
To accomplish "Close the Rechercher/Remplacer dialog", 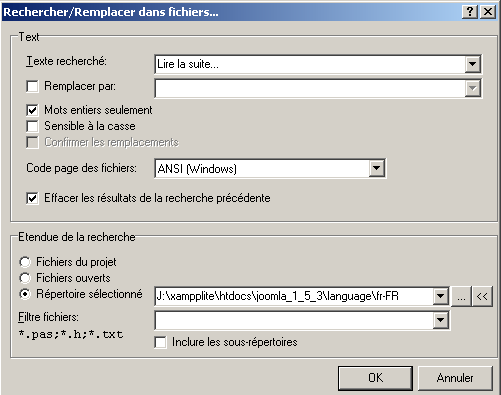I will [x=488, y=12].
